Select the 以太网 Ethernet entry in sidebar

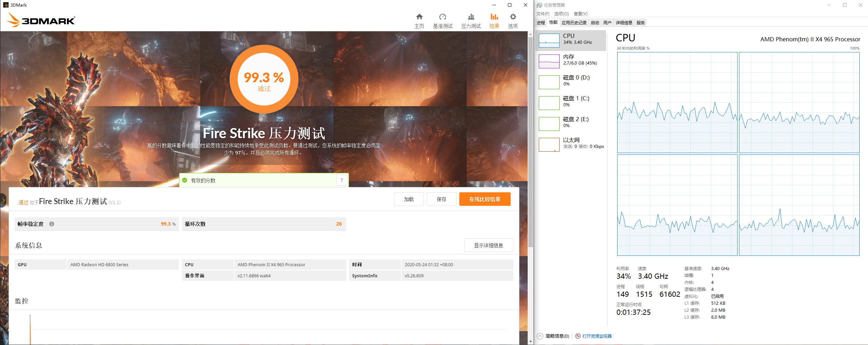click(x=571, y=145)
